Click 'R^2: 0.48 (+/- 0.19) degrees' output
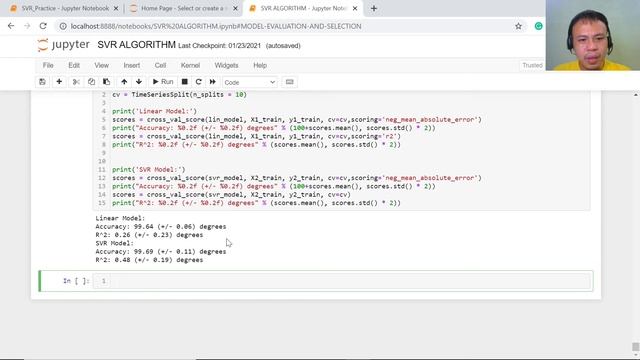Screen dimensions: 640x360 click(149, 260)
